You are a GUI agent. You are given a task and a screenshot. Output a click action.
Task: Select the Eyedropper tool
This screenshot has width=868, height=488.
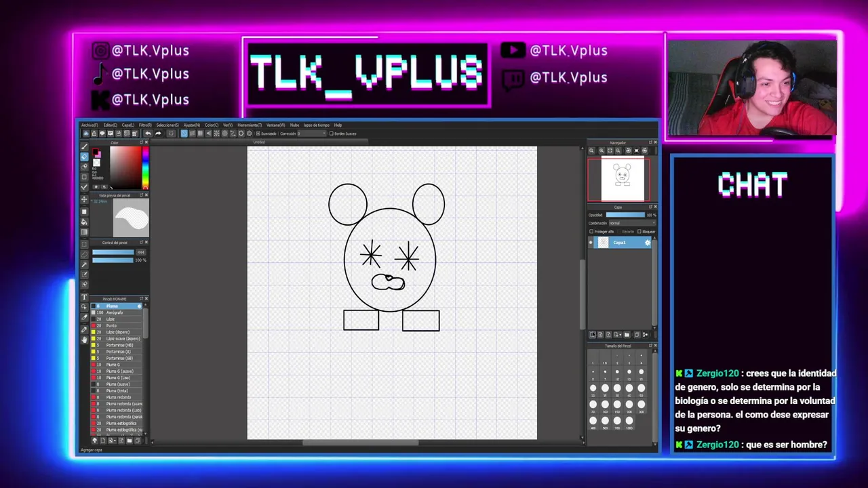pyautogui.click(x=84, y=330)
